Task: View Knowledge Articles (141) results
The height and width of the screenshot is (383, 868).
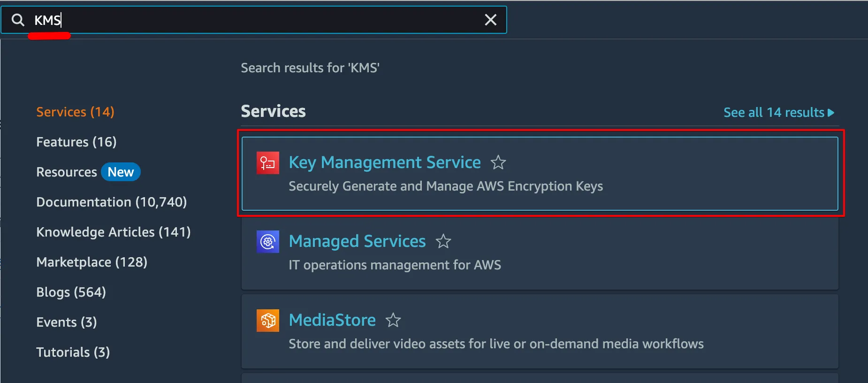Action: pos(113,232)
